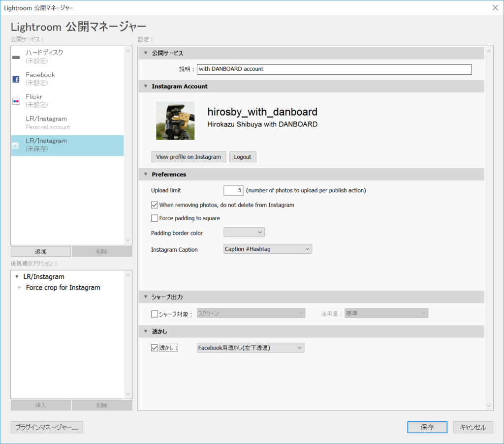Click the Logout button

pyautogui.click(x=243, y=157)
